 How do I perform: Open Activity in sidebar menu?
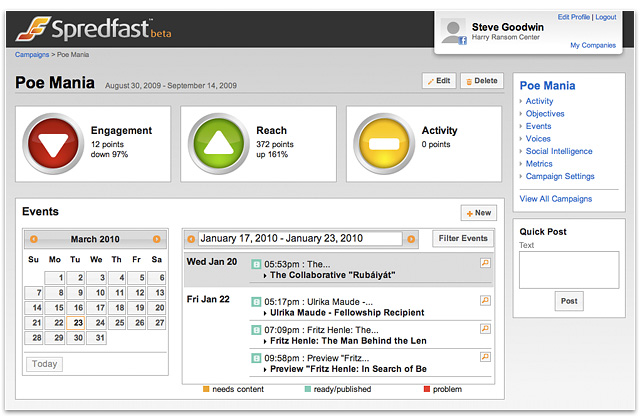(x=539, y=101)
